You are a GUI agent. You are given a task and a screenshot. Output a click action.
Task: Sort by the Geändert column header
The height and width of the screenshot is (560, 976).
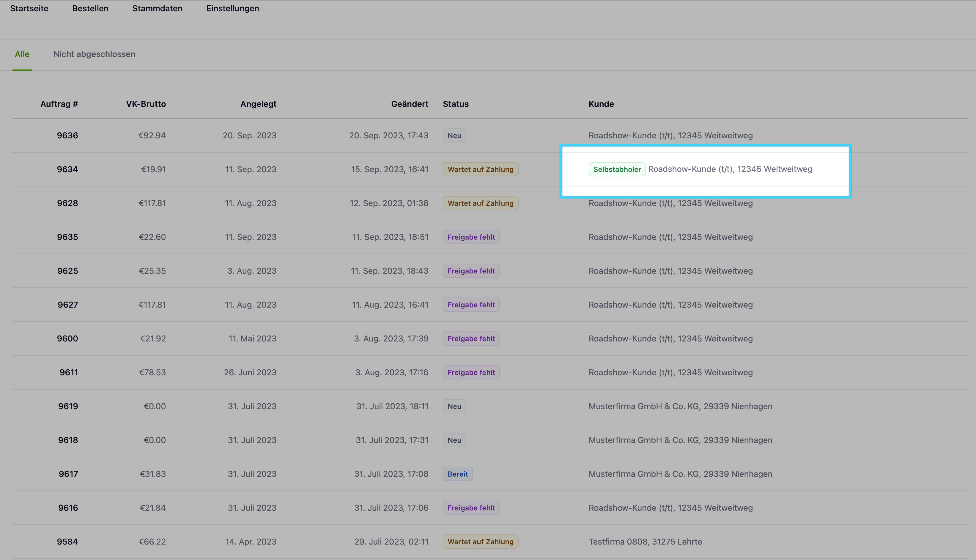[410, 104]
